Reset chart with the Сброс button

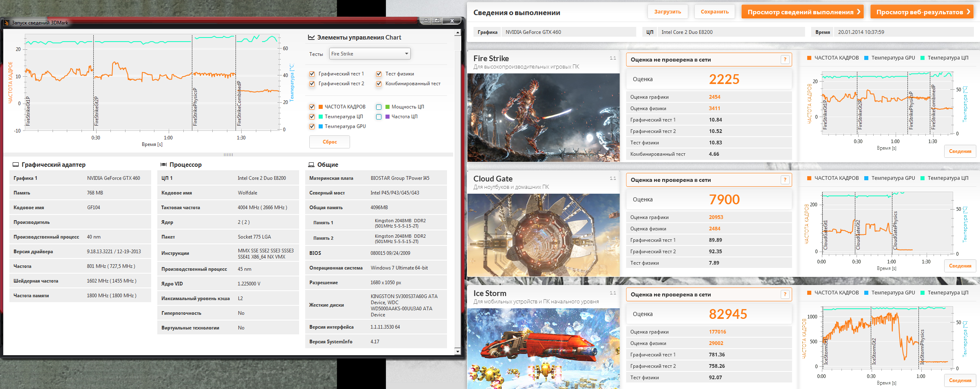tap(330, 142)
